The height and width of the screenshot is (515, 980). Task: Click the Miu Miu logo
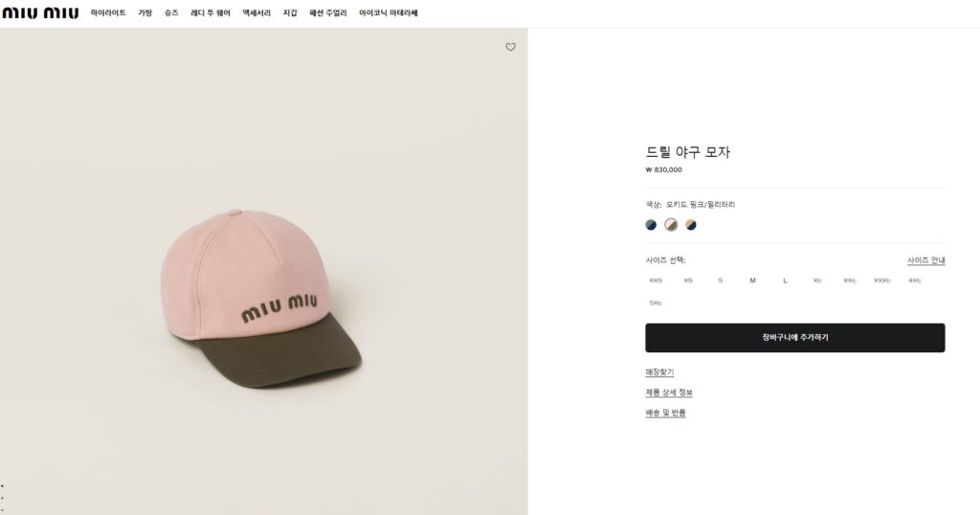40,13
